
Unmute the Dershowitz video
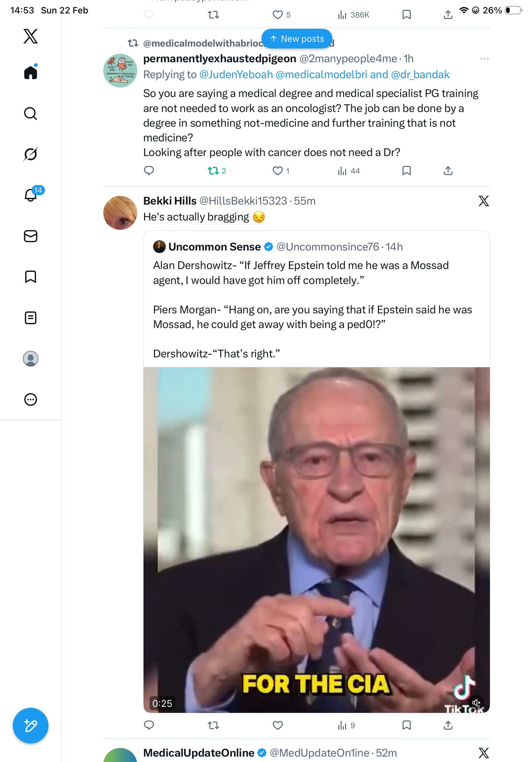(476, 703)
